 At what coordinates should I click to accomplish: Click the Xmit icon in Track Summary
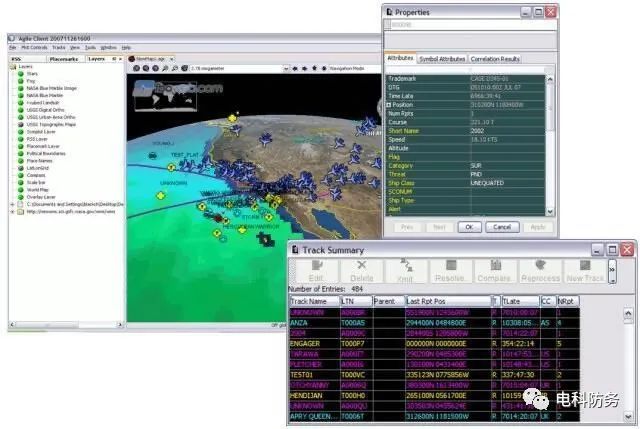tap(405, 270)
